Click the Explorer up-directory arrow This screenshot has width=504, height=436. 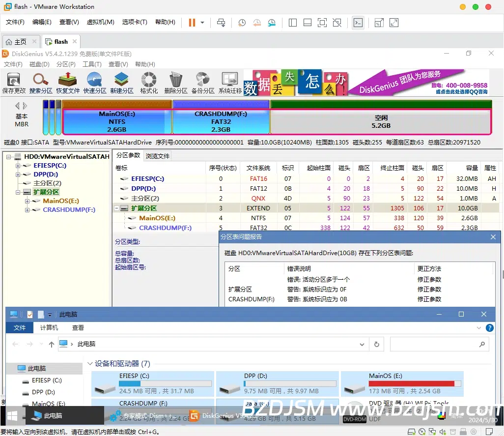[x=52, y=345]
